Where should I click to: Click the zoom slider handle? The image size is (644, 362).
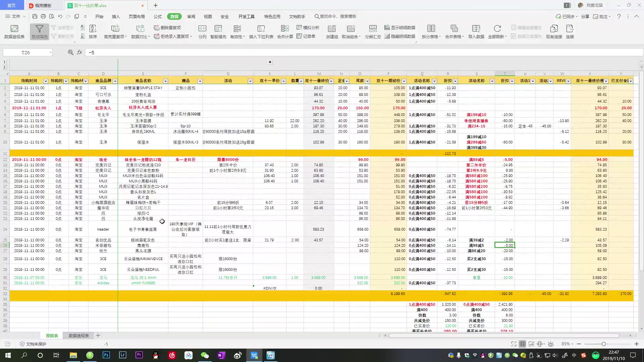point(603,344)
